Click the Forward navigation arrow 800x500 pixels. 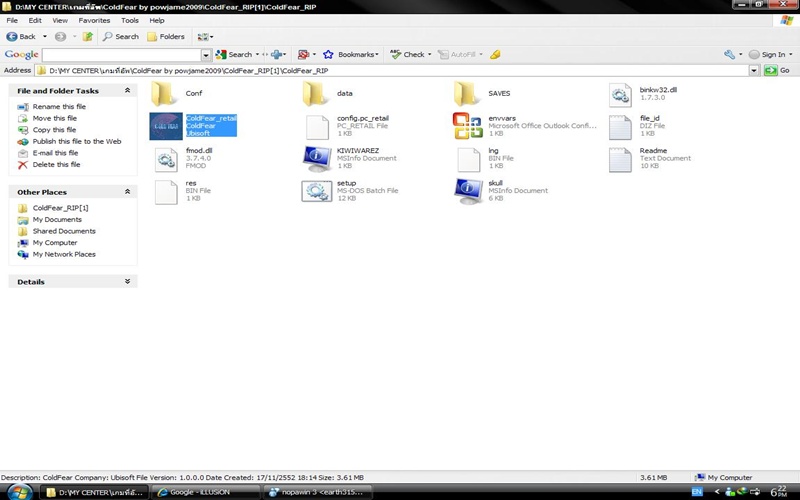60,37
